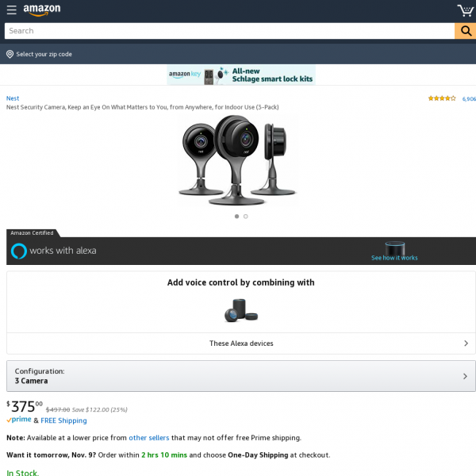Image resolution: width=476 pixels, height=476 pixels.
Task: Open the Nest brand link
Action: point(13,98)
